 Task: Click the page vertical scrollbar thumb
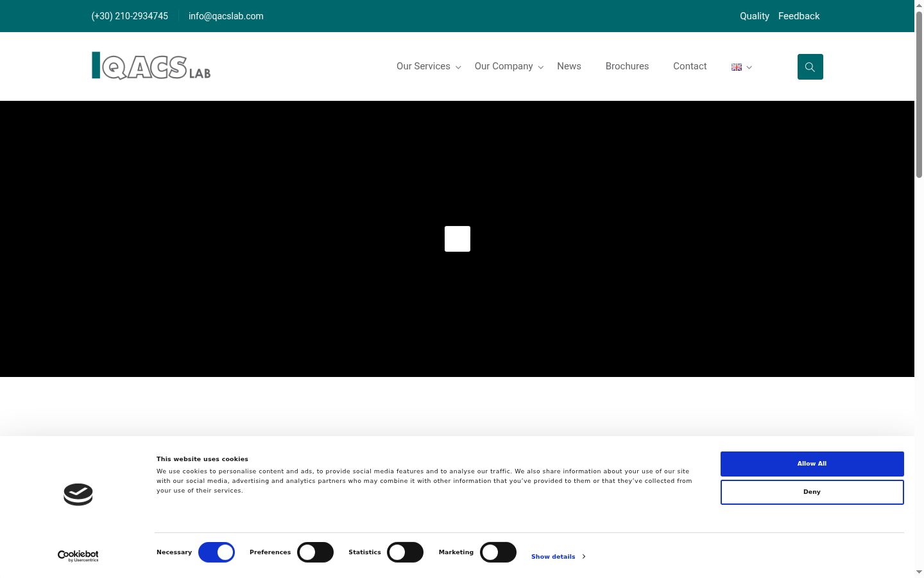point(919,94)
